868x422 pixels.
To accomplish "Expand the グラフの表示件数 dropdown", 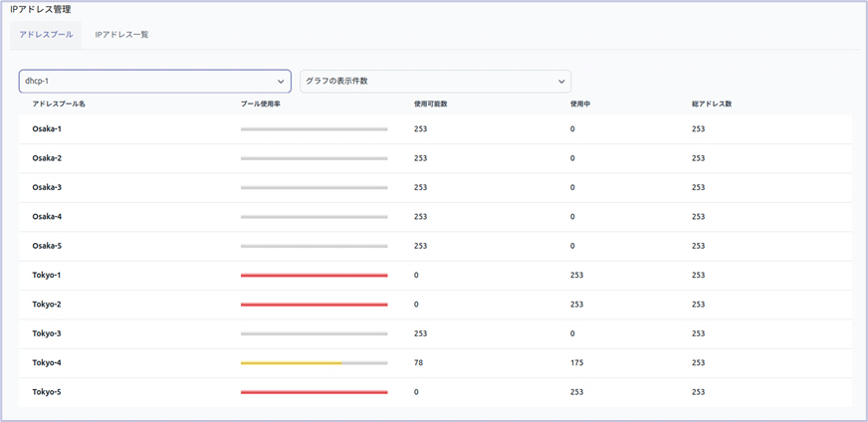I will pos(435,81).
